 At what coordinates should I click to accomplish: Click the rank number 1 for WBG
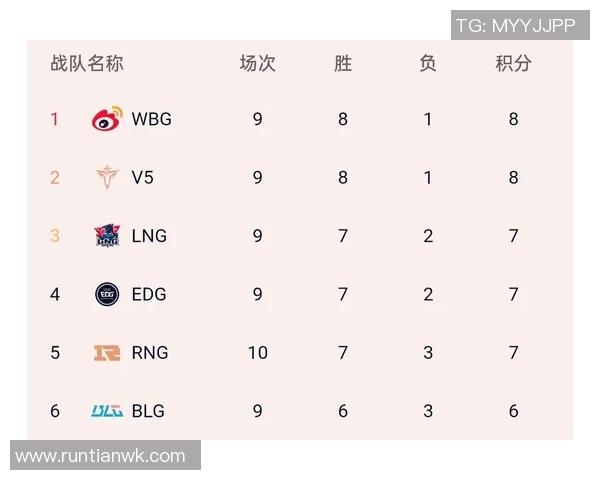[x=55, y=119]
